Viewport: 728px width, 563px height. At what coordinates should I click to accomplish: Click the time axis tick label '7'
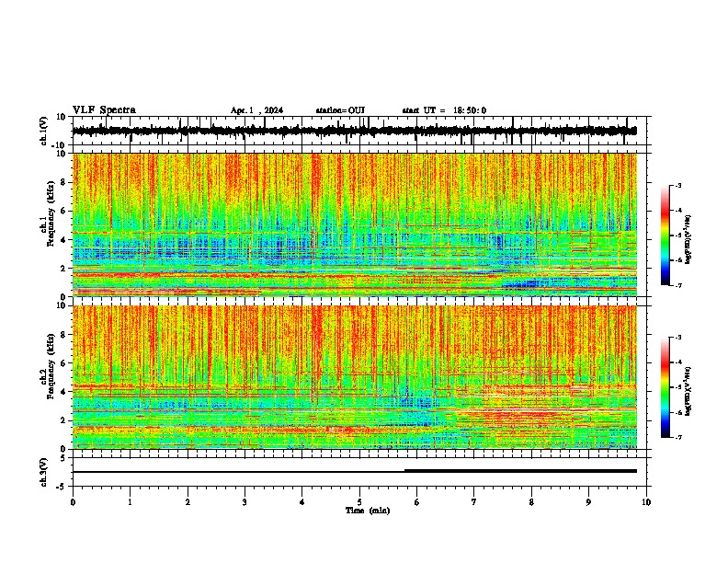pos(474,502)
